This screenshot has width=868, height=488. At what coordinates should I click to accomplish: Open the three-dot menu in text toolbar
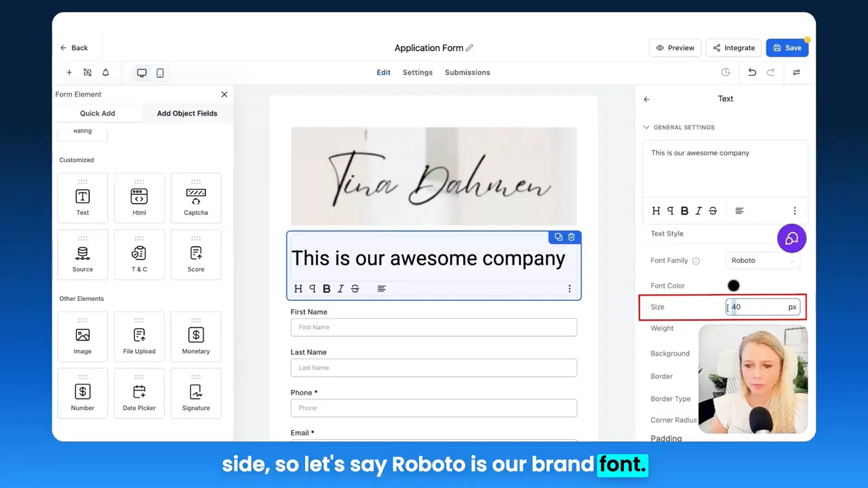coord(570,289)
